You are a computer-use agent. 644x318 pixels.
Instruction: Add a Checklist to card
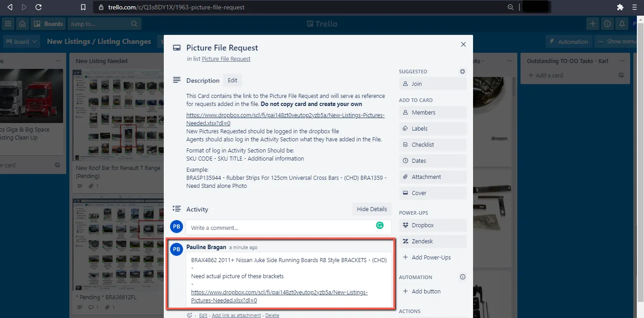tap(433, 144)
